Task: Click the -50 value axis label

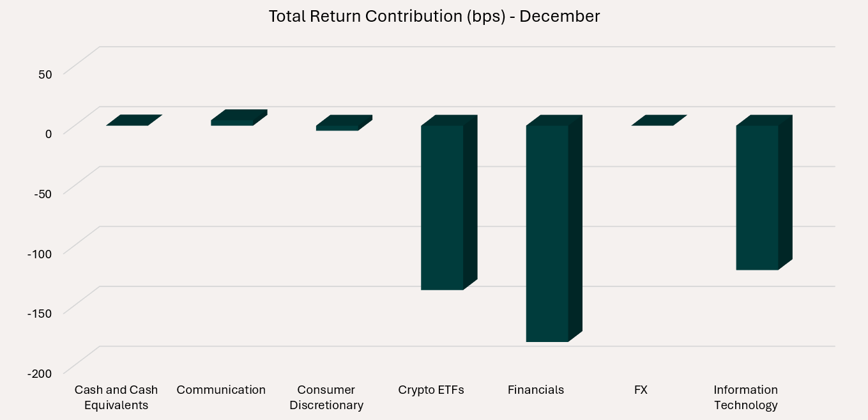Action: [42, 193]
